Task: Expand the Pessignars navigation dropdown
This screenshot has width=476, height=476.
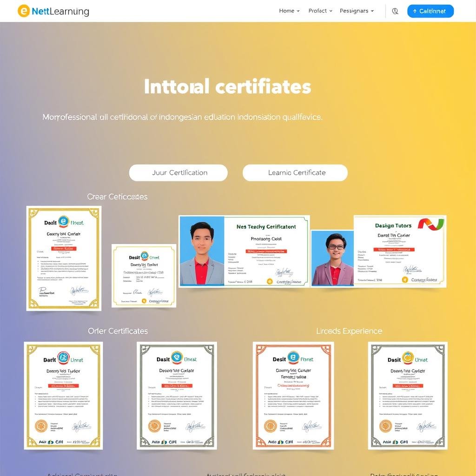Action: click(357, 11)
